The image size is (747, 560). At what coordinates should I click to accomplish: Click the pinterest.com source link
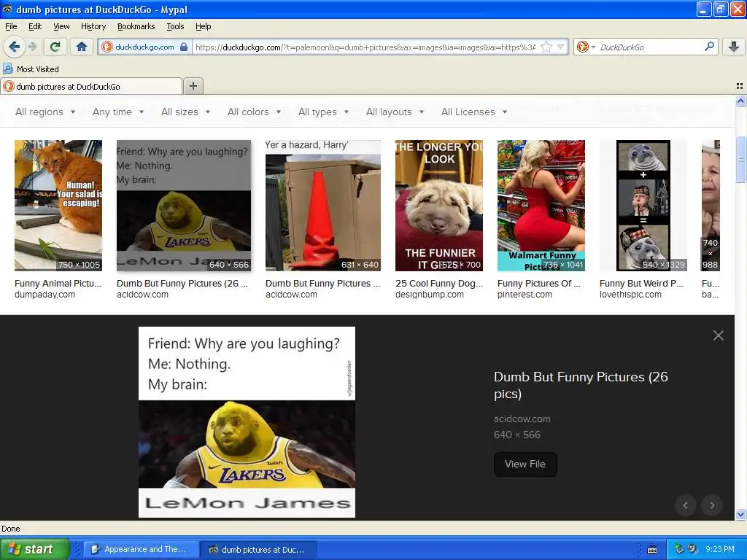525,295
